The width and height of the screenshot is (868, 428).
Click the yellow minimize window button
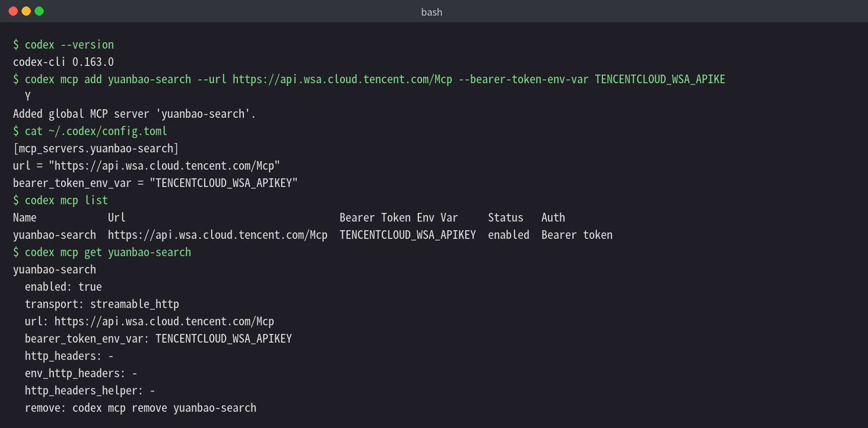(26, 11)
